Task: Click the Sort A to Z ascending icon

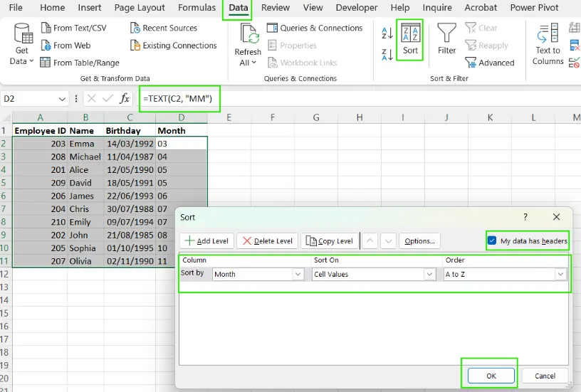Action: [x=387, y=33]
